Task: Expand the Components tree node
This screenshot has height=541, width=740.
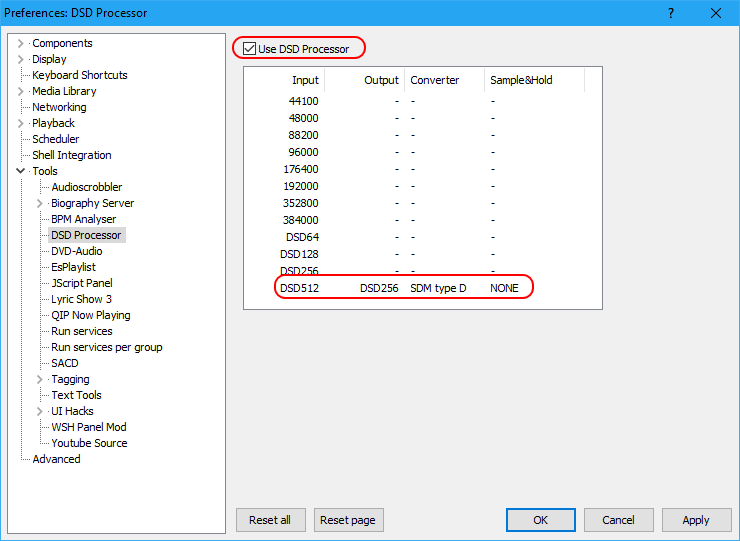Action: coord(21,43)
